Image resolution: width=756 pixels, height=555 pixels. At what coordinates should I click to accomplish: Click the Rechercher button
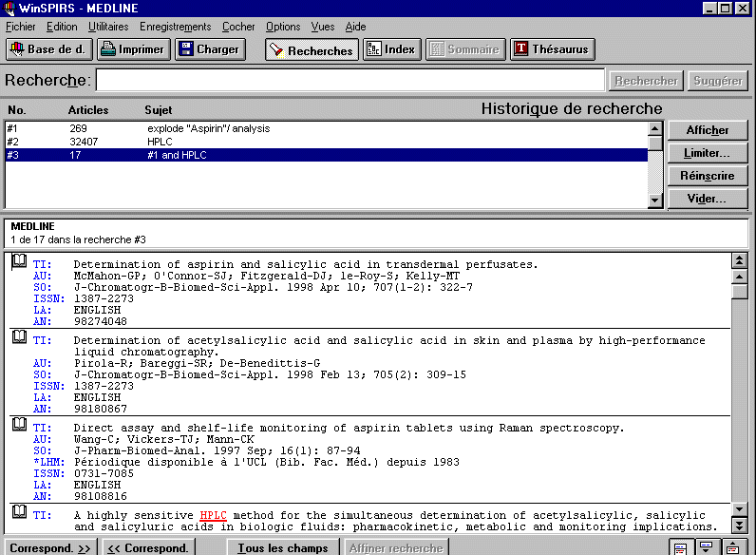(646, 81)
